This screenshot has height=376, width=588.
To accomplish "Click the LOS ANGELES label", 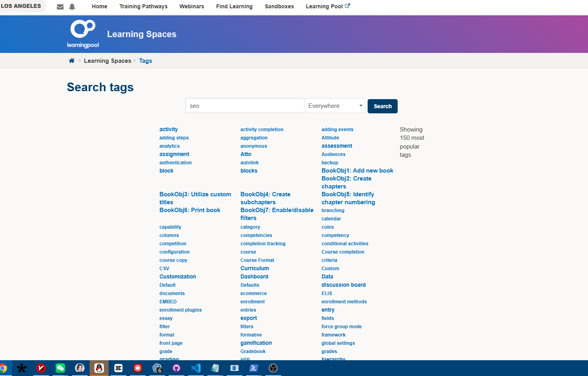I will coord(21,6).
